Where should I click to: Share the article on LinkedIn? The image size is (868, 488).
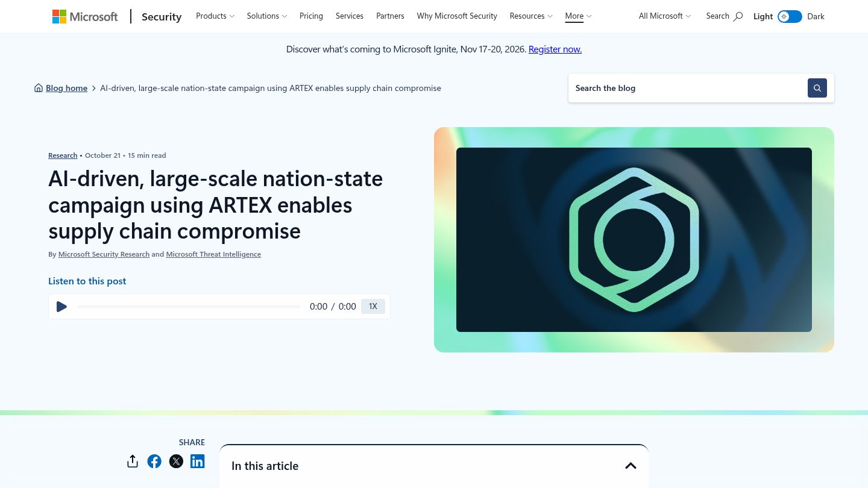point(198,461)
